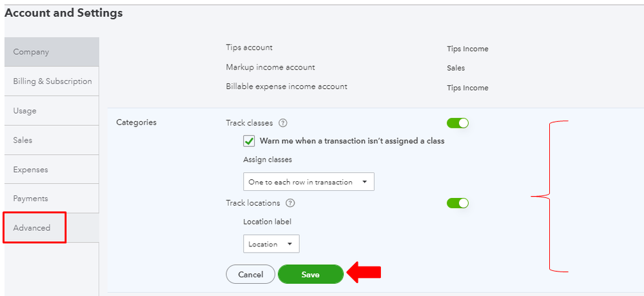Show the Payments settings tab
This screenshot has width=644, height=296.
point(52,199)
